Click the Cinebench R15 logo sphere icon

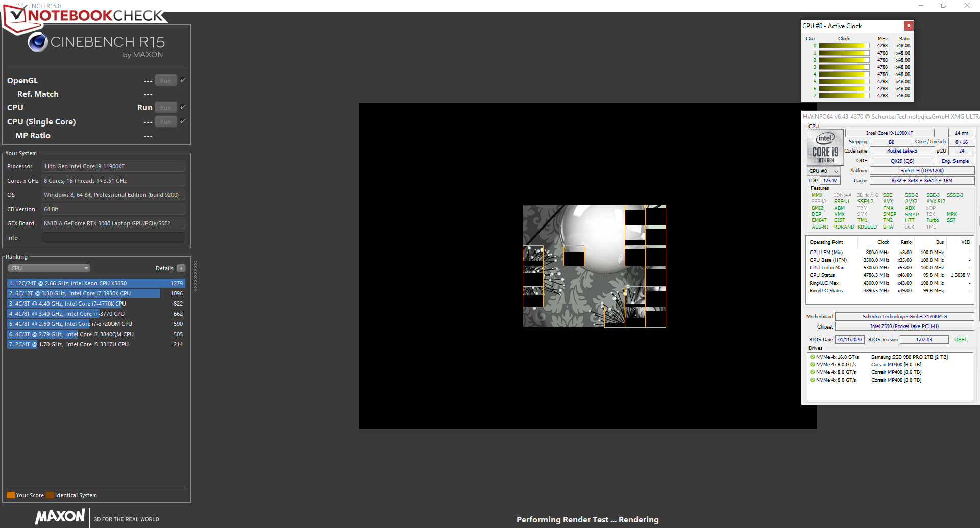coord(38,42)
